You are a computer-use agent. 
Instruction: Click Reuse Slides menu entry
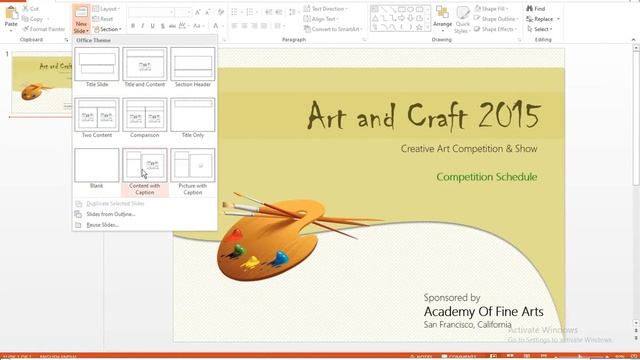point(103,225)
